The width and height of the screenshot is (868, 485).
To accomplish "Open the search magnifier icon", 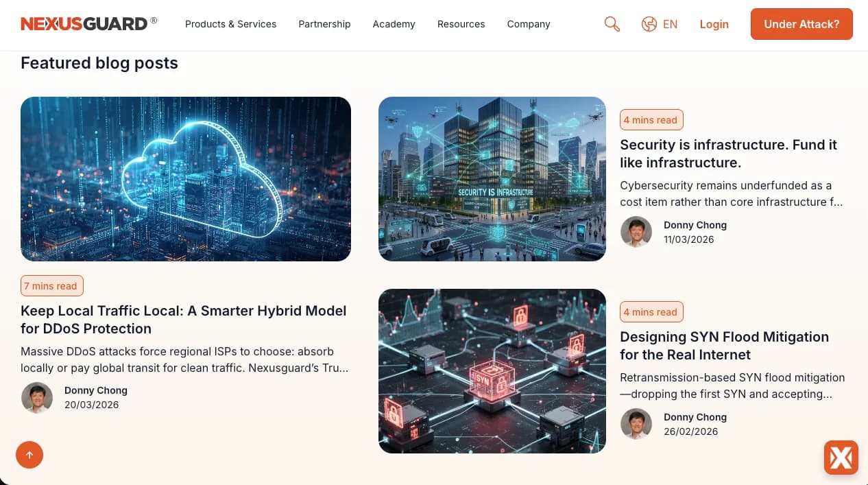I will (x=612, y=24).
